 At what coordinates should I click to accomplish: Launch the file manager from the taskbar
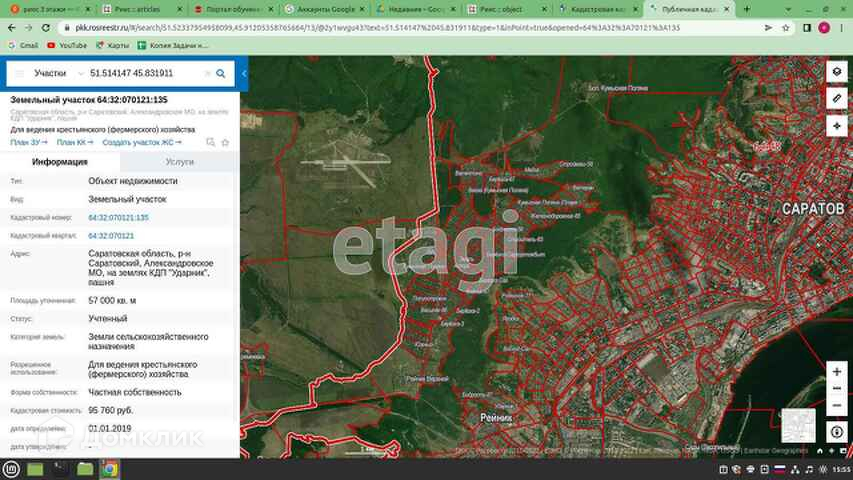(84, 469)
